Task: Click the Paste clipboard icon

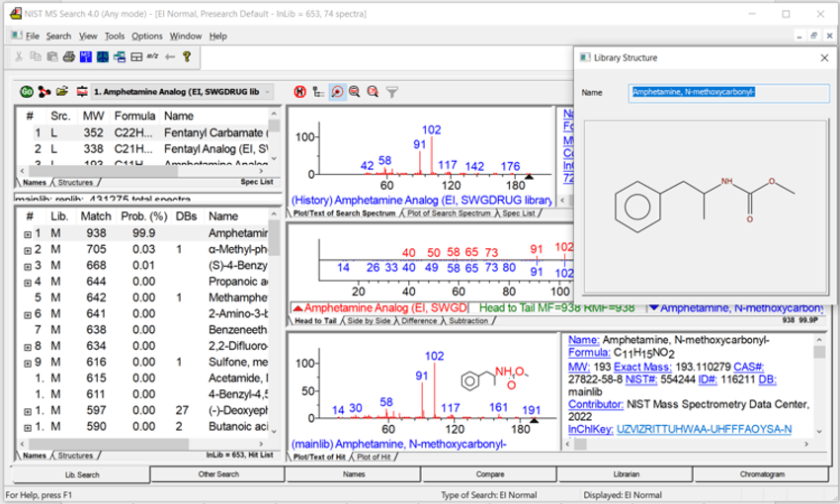Action: tap(52, 56)
